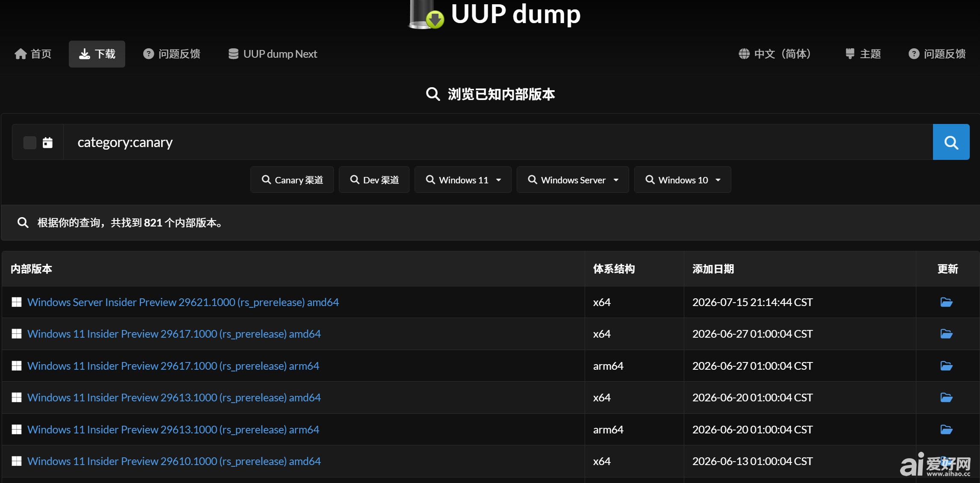The width and height of the screenshot is (980, 483).
Task: Toggle the date sort checkbox
Action: tap(29, 142)
